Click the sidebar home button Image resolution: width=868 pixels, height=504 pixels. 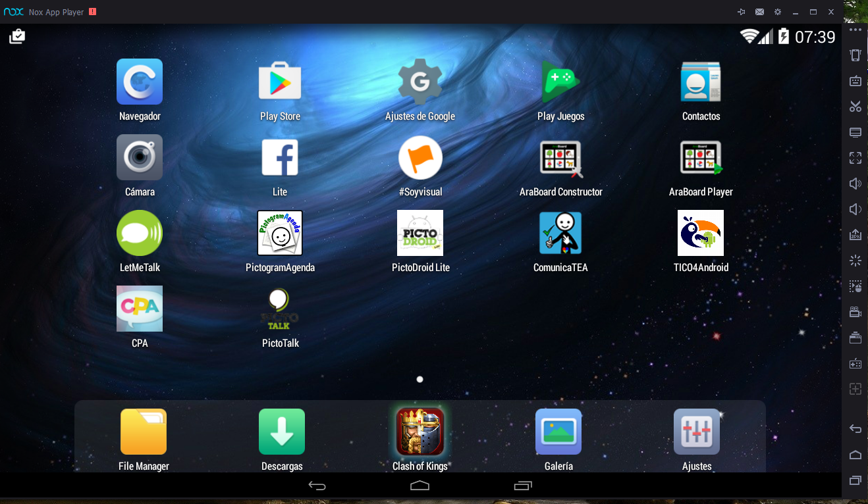855,455
